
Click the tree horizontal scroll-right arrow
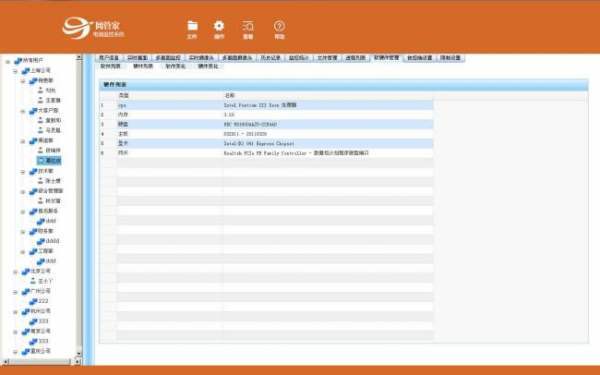pos(77,361)
